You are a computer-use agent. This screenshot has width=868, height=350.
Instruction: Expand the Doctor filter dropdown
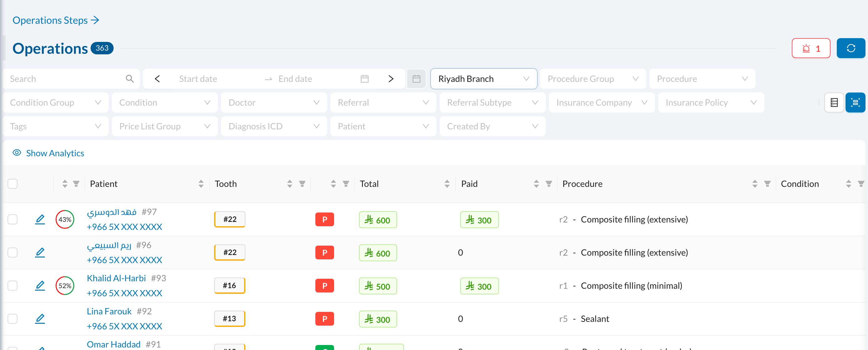(x=274, y=102)
